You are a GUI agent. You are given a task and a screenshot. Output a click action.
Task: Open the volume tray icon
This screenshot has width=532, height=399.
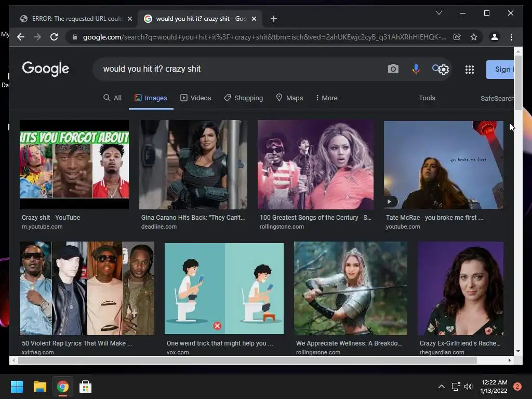tap(468, 387)
